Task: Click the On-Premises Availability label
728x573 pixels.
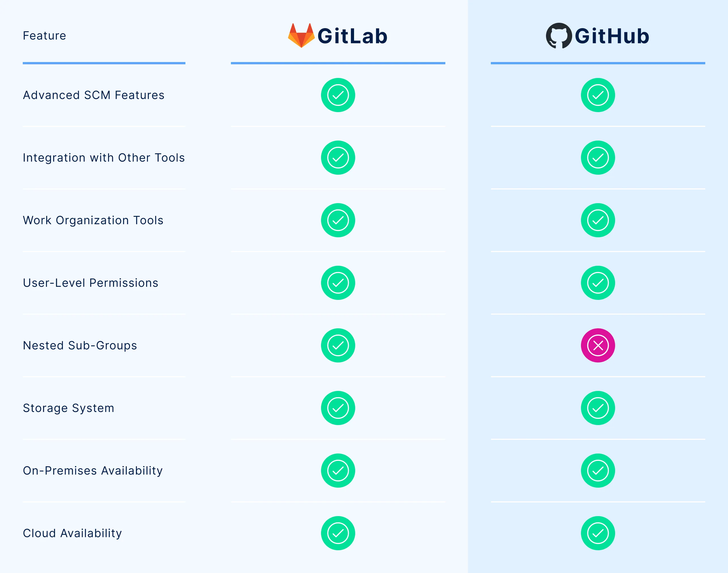Action: click(92, 470)
